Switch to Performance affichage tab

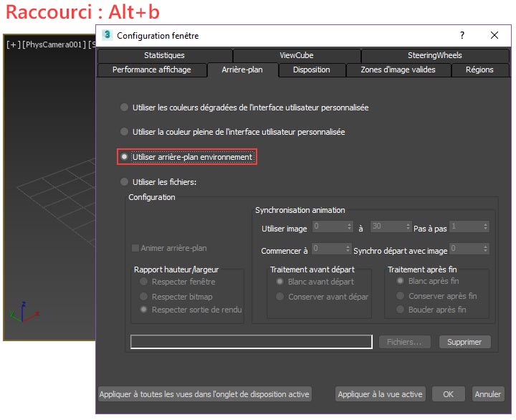pyautogui.click(x=151, y=70)
